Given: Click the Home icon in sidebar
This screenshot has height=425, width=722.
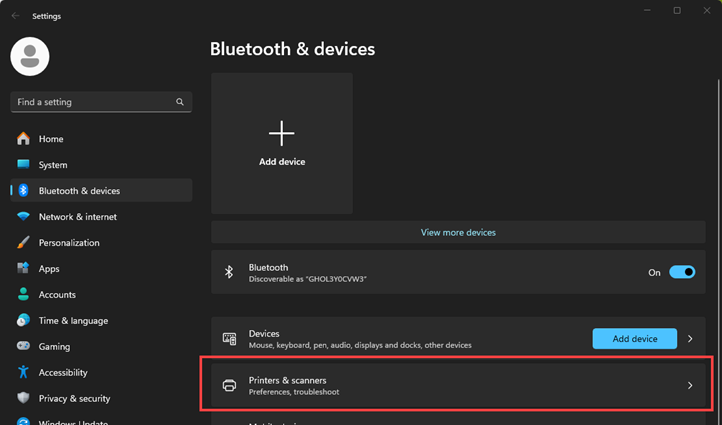Looking at the screenshot, I should point(23,139).
